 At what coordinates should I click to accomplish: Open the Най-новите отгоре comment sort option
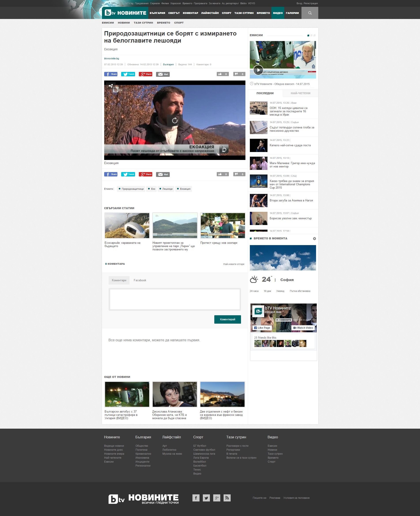234,264
